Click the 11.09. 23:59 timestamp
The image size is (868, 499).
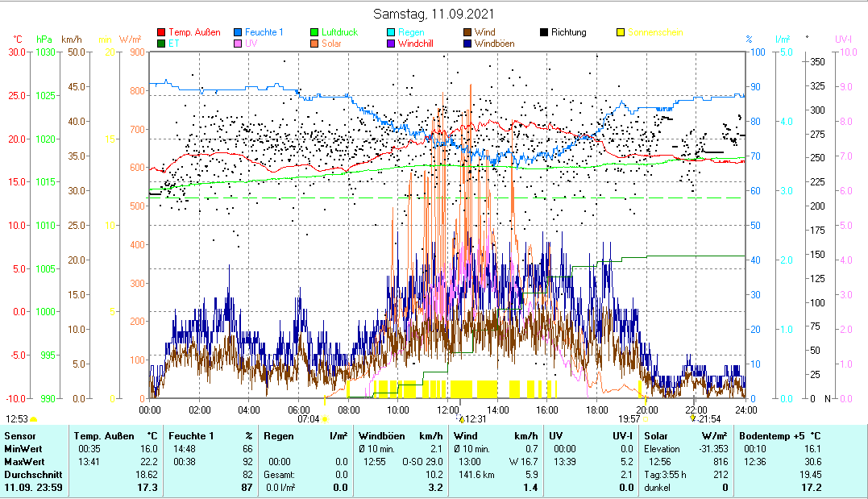33,488
